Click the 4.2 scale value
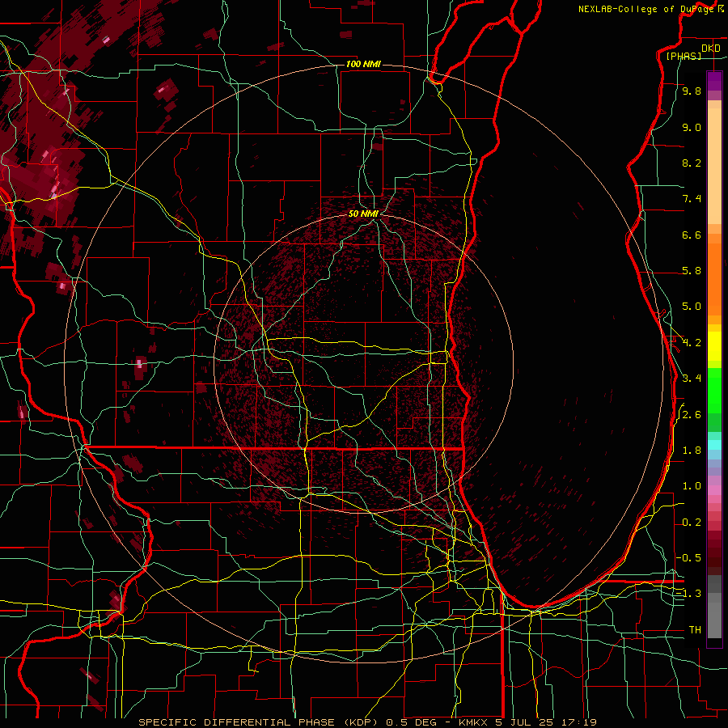Viewport: 728px width, 728px height. 692,343
